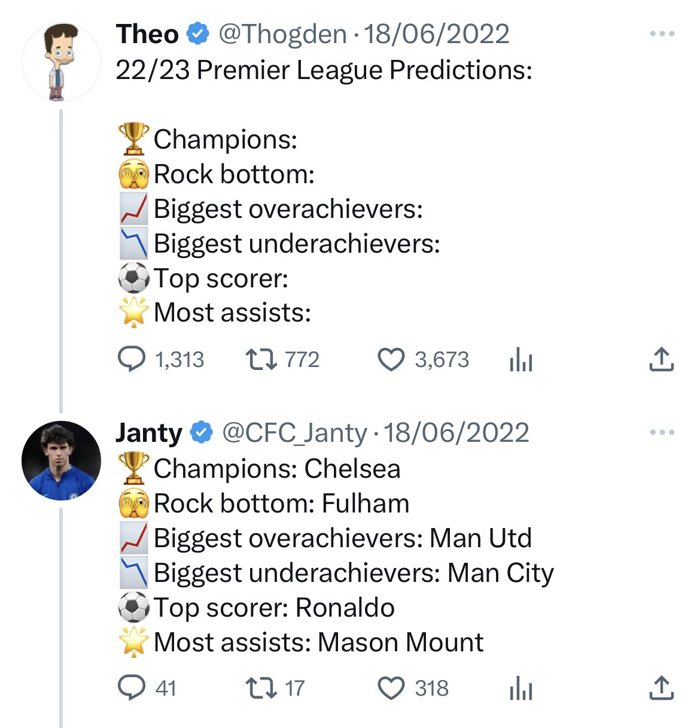The image size is (700, 728).
Task: Open Janty's tweet timestamp 18/06/2022
Action: (456, 432)
